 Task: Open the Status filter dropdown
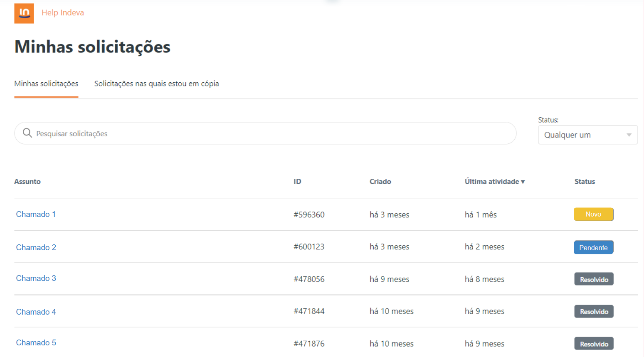[x=582, y=135]
